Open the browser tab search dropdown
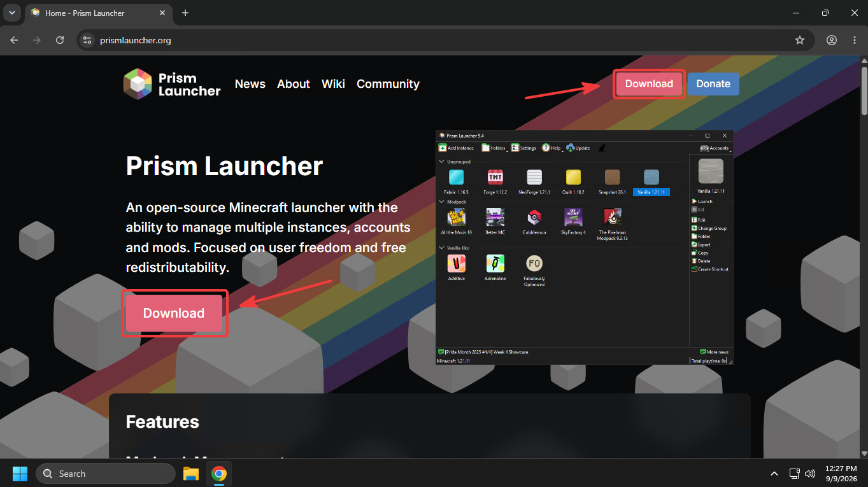The height and width of the screenshot is (487, 868). [x=11, y=13]
